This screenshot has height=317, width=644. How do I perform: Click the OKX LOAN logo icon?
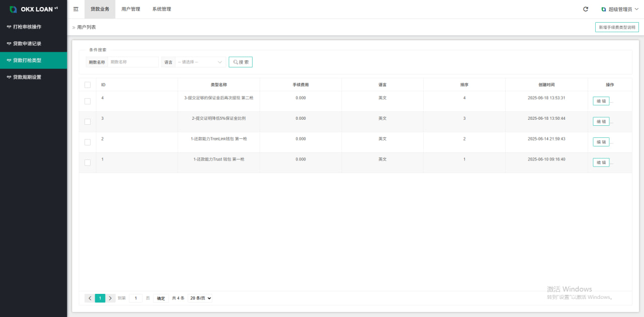pyautogui.click(x=13, y=9)
